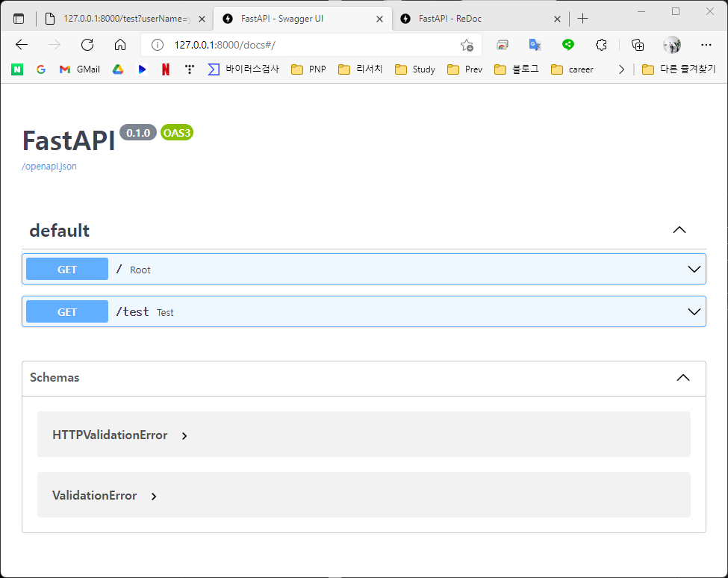Image resolution: width=728 pixels, height=578 pixels.
Task: Collapse the Schemas section
Action: click(x=683, y=377)
